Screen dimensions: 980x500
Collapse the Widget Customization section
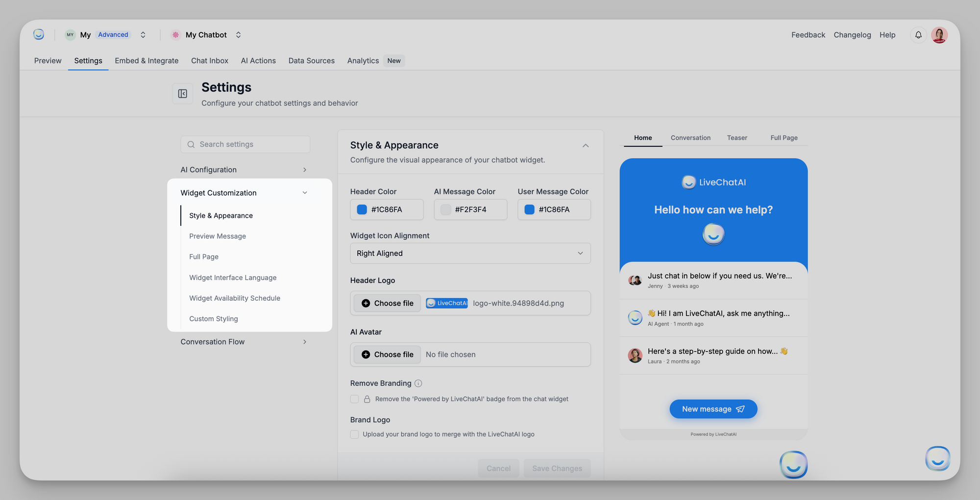245,193
